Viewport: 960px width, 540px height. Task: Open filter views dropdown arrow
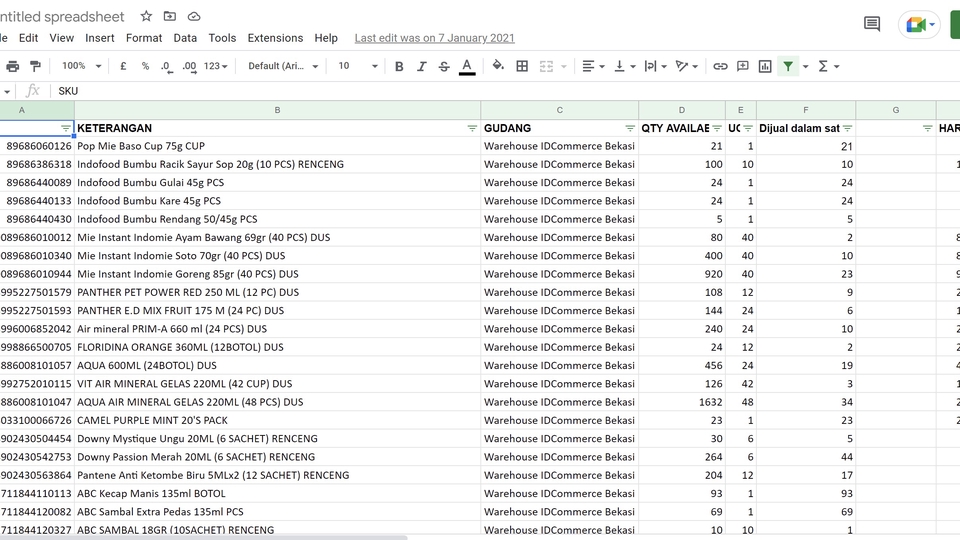(x=806, y=66)
